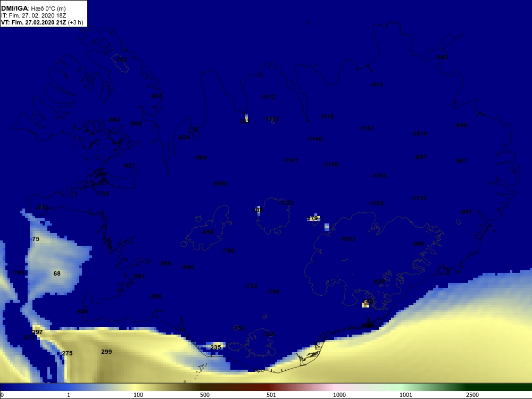The height and width of the screenshot is (399, 532).
Task: Click the legend label '1001'
Action: pos(406,395)
